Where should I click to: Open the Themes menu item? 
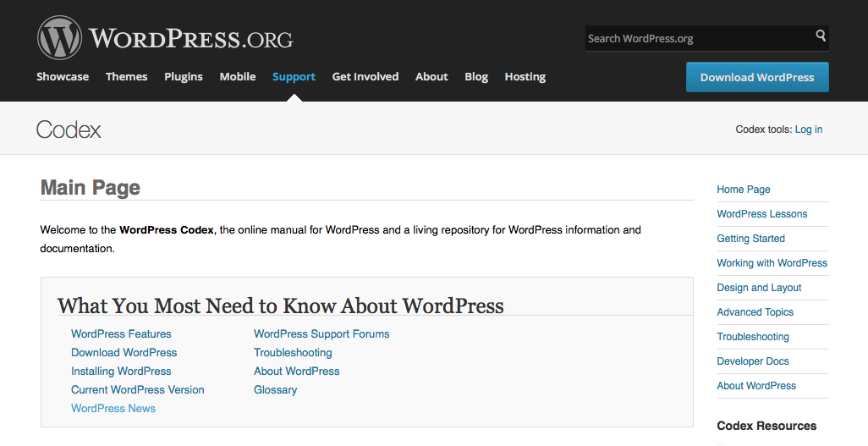[127, 76]
